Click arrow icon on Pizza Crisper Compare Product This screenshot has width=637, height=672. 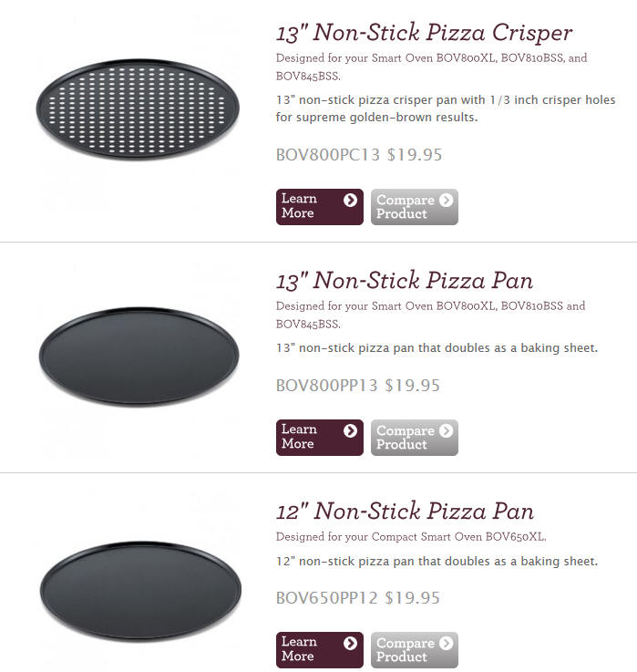(446, 200)
